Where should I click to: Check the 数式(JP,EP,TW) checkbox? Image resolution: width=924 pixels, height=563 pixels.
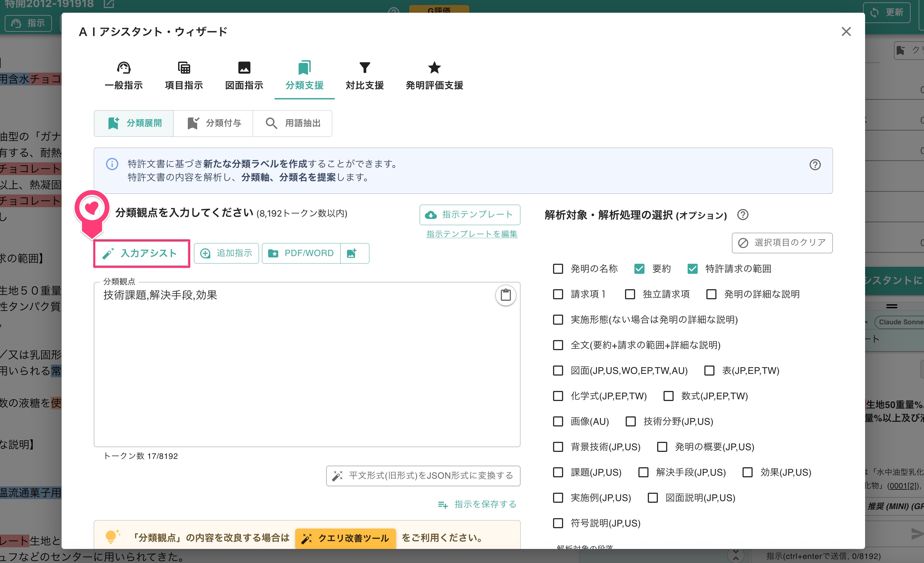point(669,396)
